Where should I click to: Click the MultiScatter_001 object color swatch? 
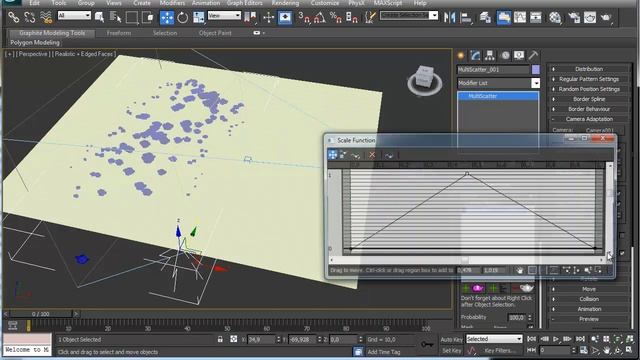(x=536, y=70)
